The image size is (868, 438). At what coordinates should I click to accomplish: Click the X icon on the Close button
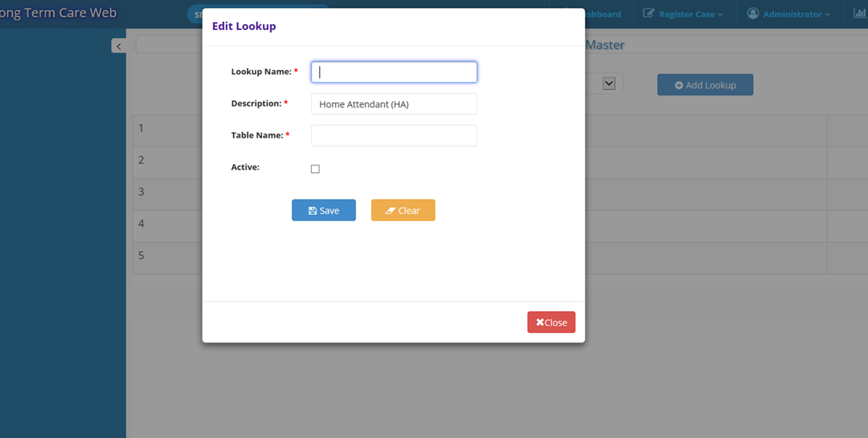coord(540,323)
